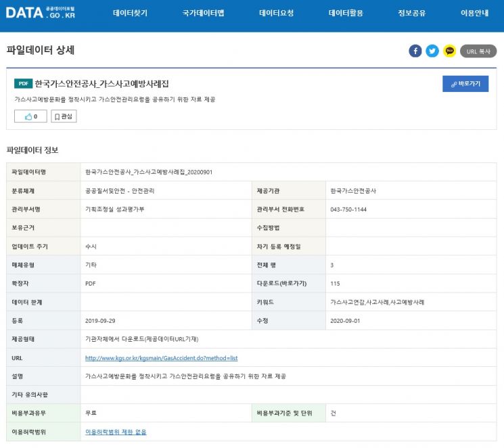
Task: Click the download count 115
Action: [x=335, y=284]
